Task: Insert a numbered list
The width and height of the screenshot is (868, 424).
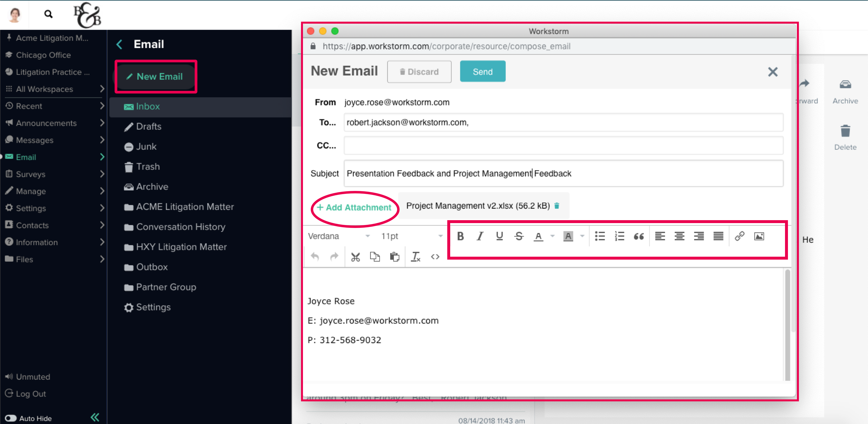Action: [x=619, y=236]
